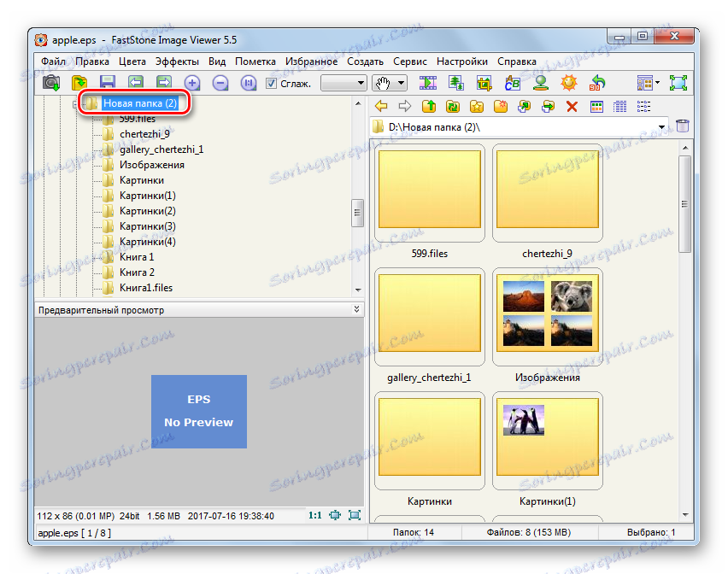Open the Избранное menu
The height and width of the screenshot is (574, 728).
coord(312,61)
